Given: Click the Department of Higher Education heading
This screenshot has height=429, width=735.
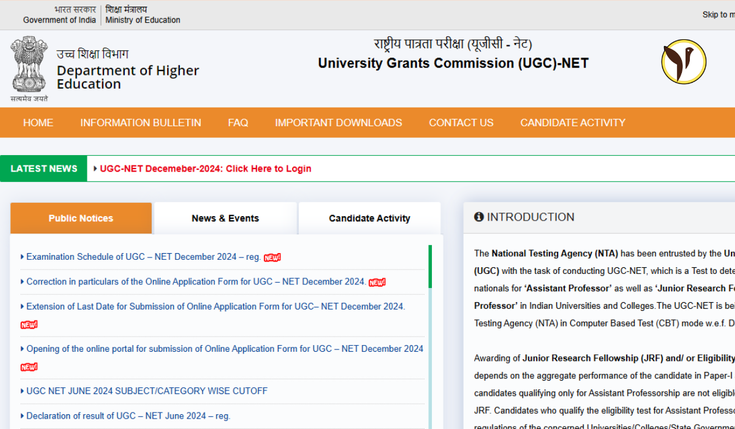Looking at the screenshot, I should (128, 77).
